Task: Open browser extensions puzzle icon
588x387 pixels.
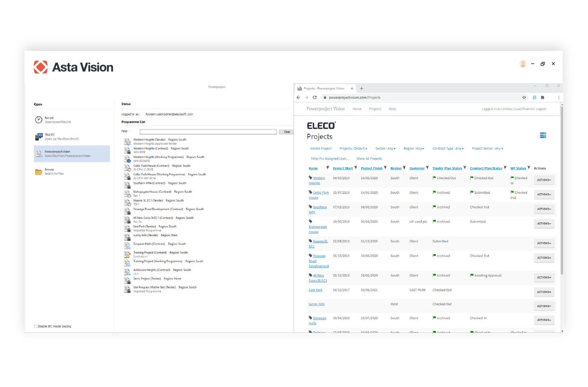Action: click(x=543, y=97)
